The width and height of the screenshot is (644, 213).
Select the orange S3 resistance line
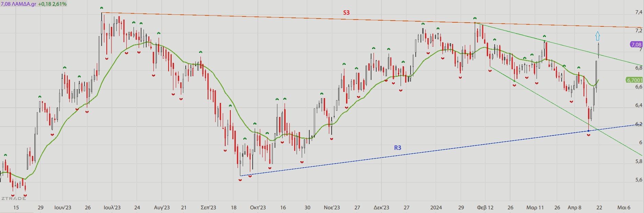coord(275,17)
